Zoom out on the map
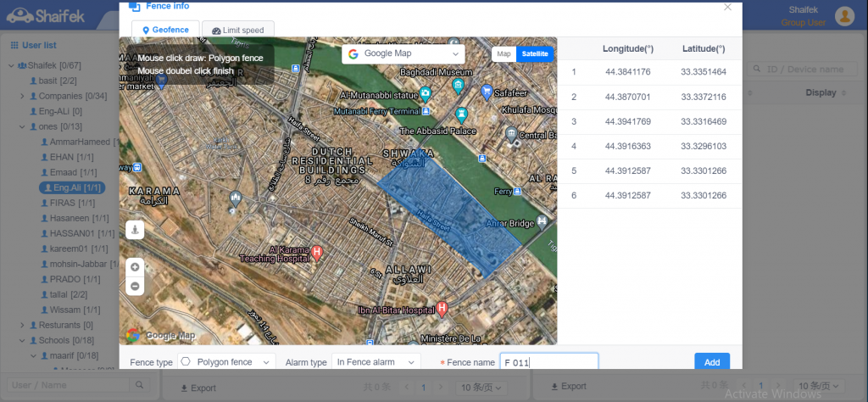This screenshot has width=868, height=402. click(135, 287)
